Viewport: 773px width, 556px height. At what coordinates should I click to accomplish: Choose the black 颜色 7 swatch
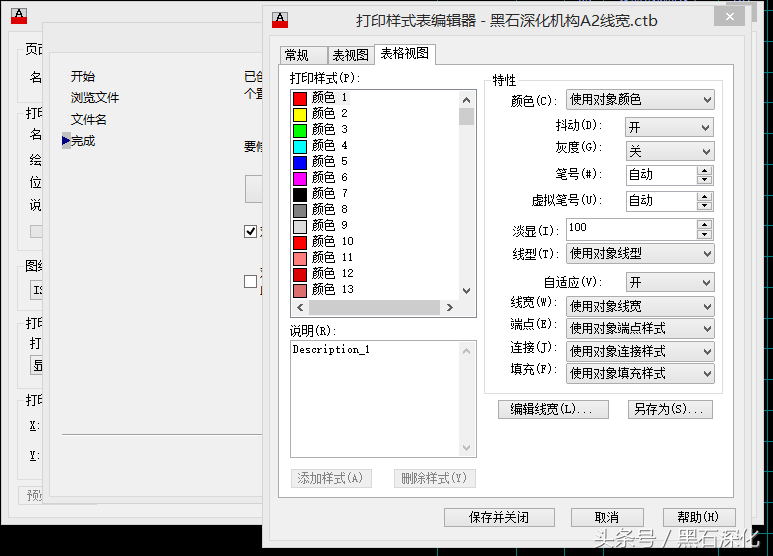[300, 194]
